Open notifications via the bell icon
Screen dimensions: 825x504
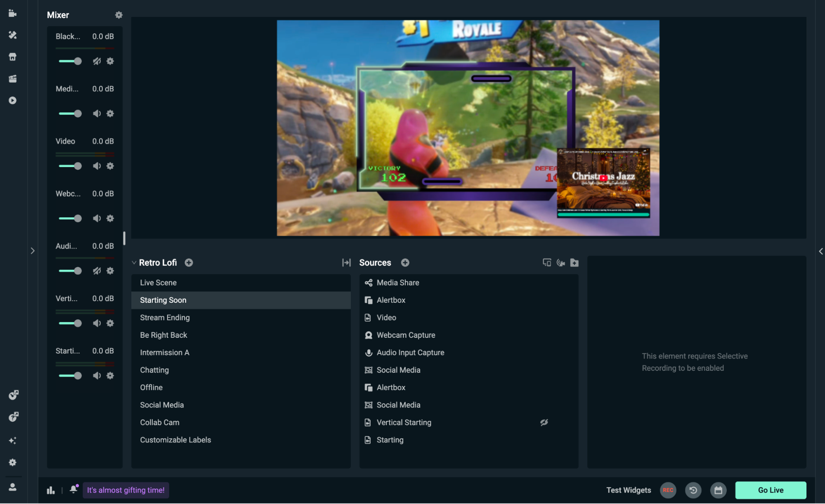[x=73, y=490]
